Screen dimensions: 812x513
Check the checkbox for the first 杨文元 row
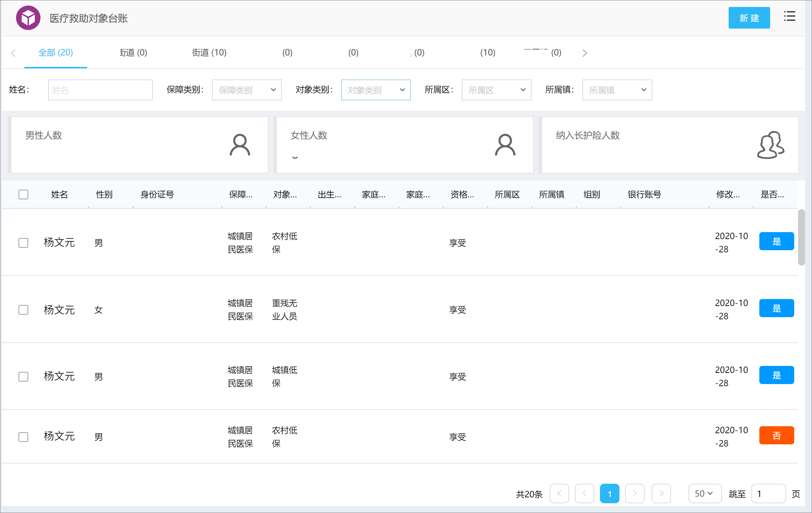pos(23,243)
